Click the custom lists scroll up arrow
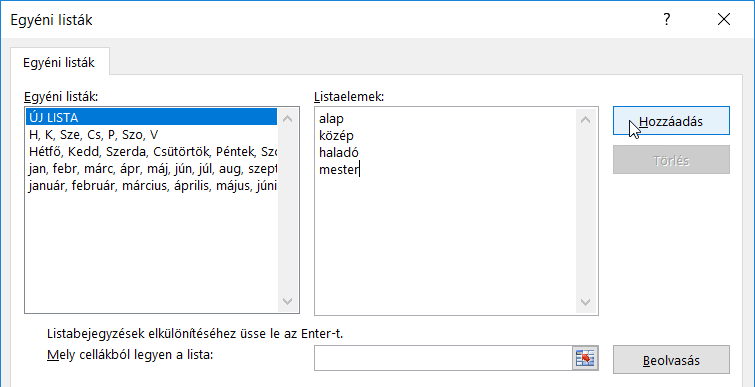Image resolution: width=755 pixels, height=387 pixels. (x=287, y=119)
